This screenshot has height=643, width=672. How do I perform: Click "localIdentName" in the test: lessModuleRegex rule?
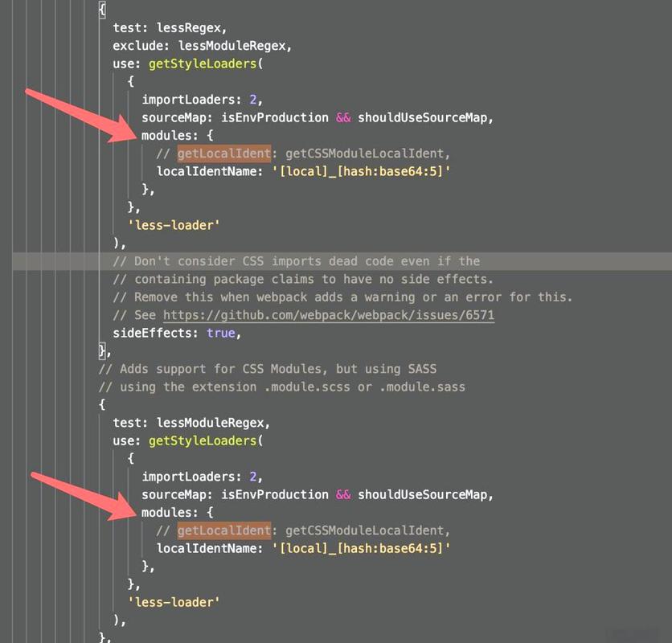coord(206,549)
